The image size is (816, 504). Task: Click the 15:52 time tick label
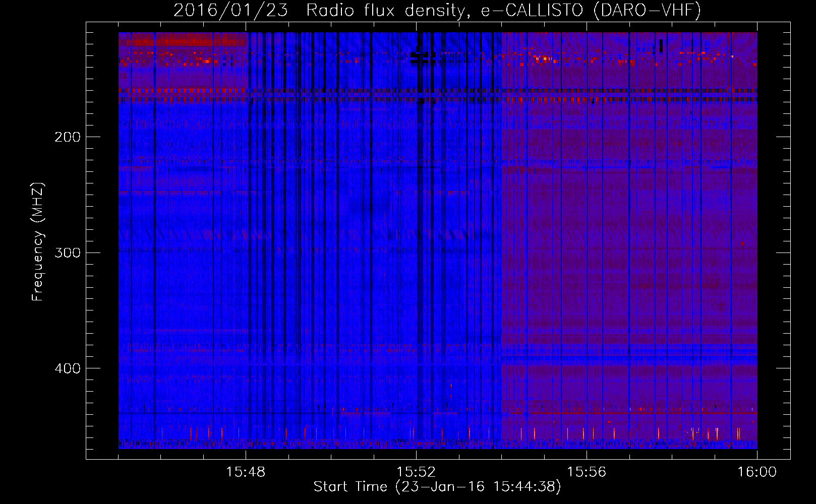pyautogui.click(x=416, y=472)
